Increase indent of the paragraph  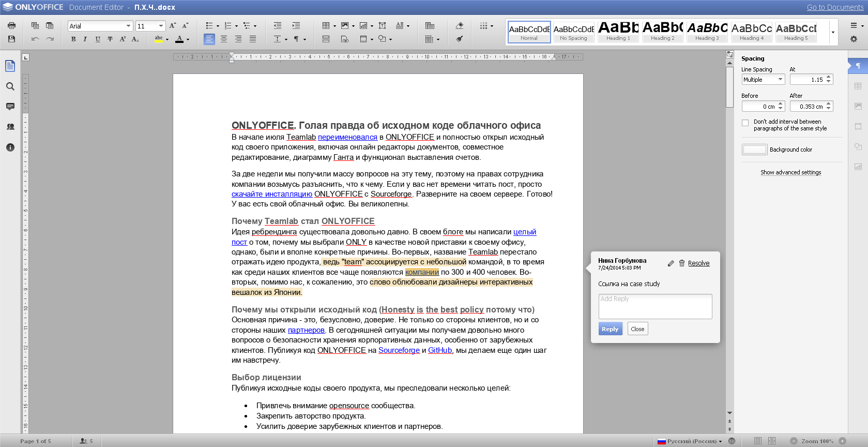[296, 25]
